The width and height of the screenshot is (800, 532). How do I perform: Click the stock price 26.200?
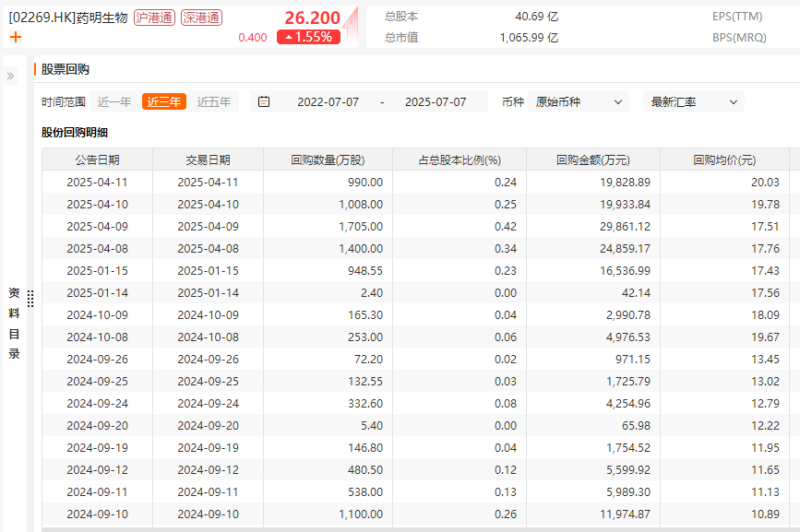(x=312, y=18)
